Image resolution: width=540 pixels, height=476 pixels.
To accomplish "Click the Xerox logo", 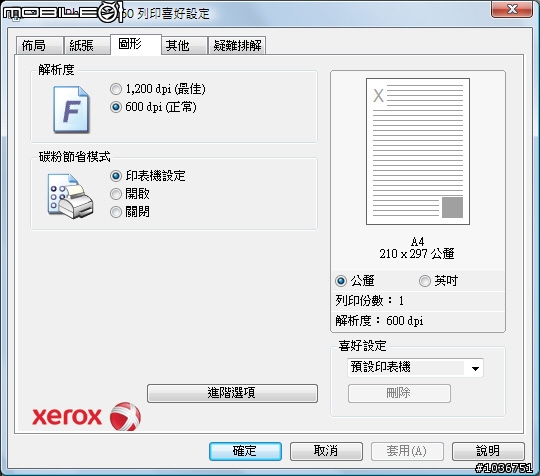I will pyautogui.click(x=86, y=417).
